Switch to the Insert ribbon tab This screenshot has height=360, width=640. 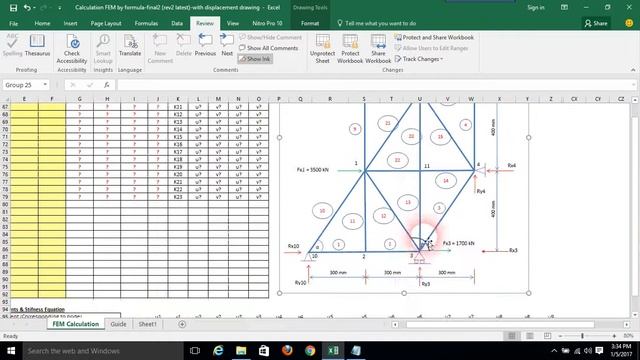[70, 23]
